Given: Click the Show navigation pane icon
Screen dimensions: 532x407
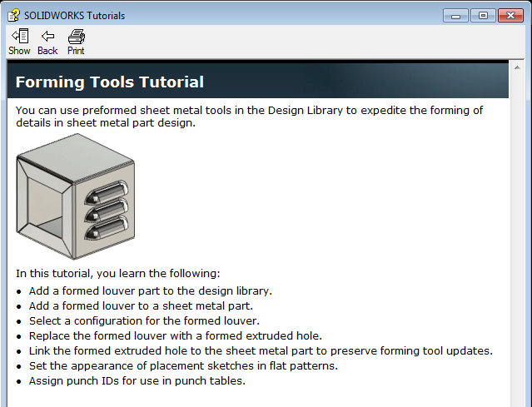Looking at the screenshot, I should [19, 42].
